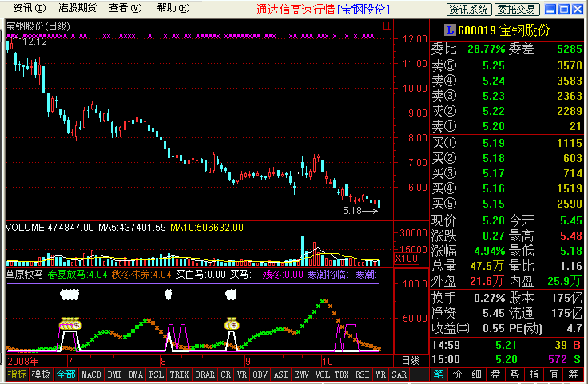Click the 涨幅 value -4.94%

pyautogui.click(x=487, y=251)
